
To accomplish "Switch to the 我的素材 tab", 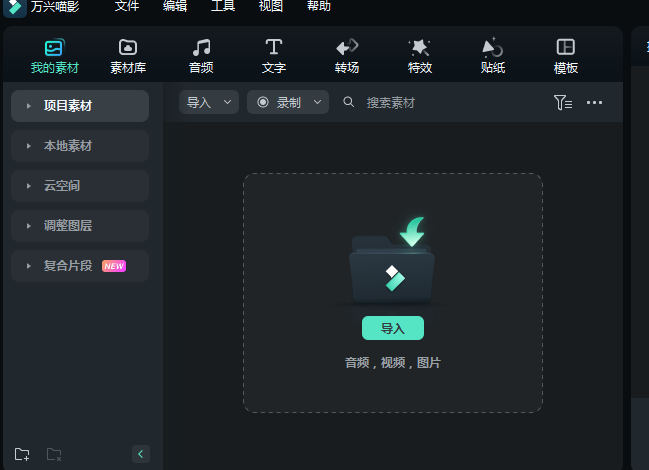I will (x=55, y=56).
